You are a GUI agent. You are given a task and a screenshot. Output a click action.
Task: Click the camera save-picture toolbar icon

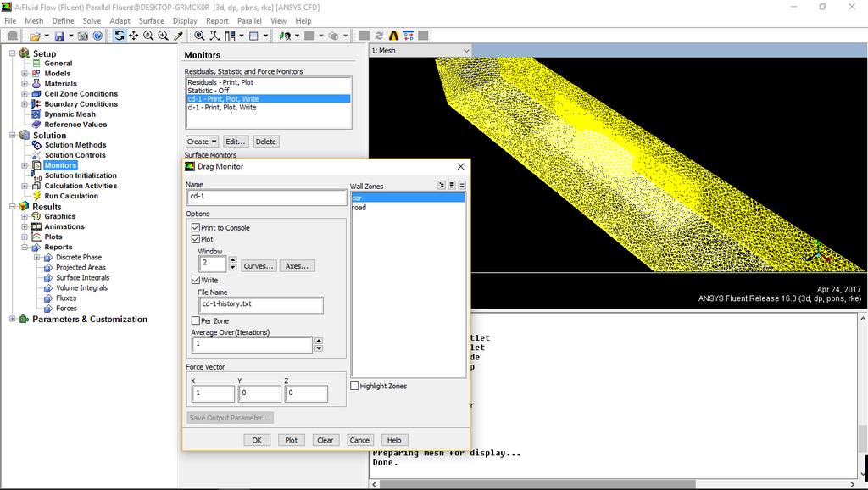pos(83,36)
